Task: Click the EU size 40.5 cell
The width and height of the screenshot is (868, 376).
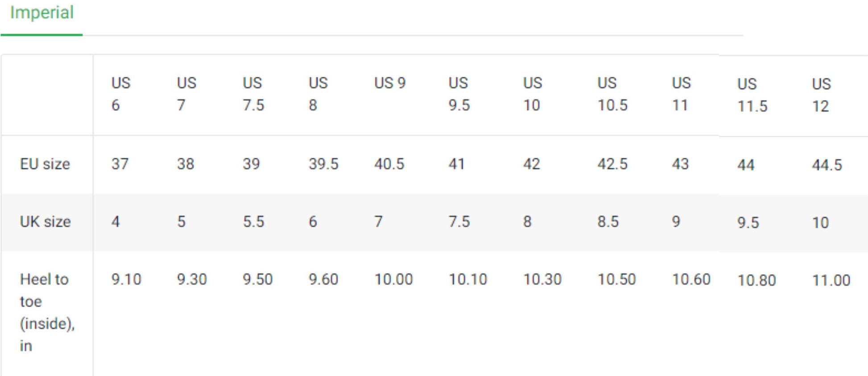Action: pyautogui.click(x=390, y=164)
